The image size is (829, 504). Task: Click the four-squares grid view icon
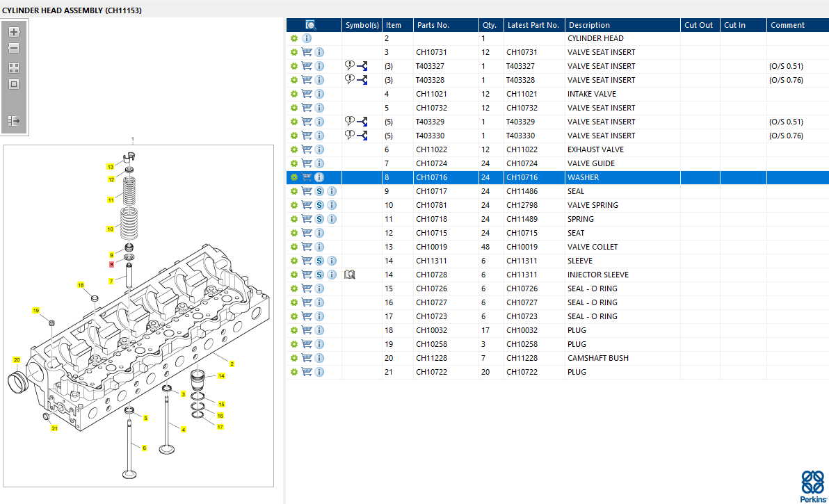coord(14,68)
